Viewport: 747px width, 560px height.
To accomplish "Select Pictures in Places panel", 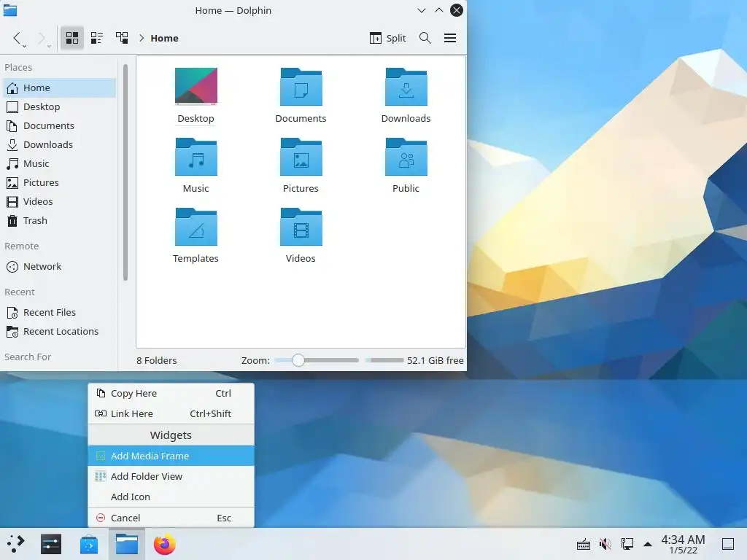I will click(x=60, y=183).
